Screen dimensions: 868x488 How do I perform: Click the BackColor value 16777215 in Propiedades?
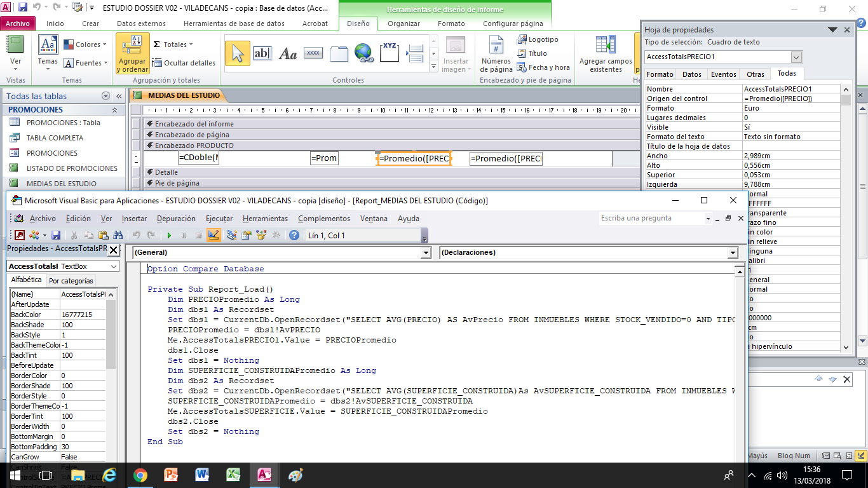(83, 315)
